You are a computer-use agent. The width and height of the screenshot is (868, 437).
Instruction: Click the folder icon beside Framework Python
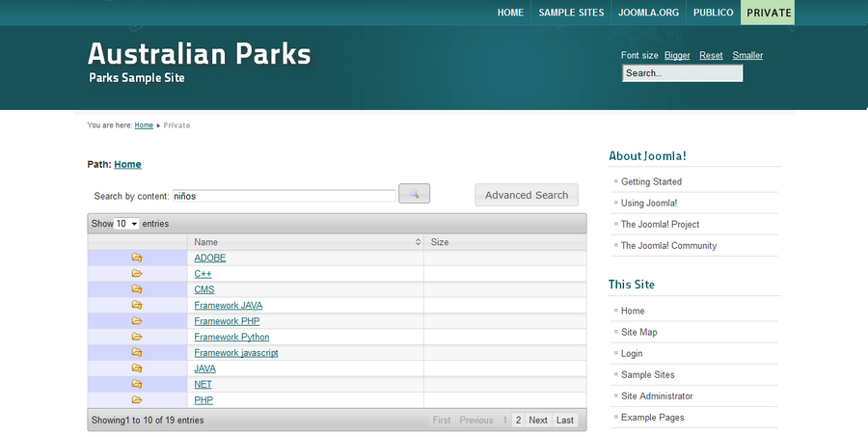click(x=137, y=337)
